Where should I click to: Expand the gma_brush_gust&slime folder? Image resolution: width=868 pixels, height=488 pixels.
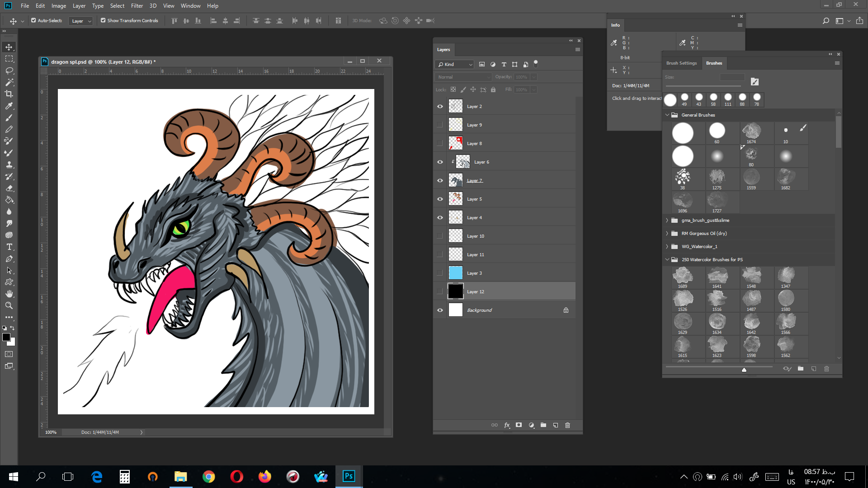tap(667, 220)
